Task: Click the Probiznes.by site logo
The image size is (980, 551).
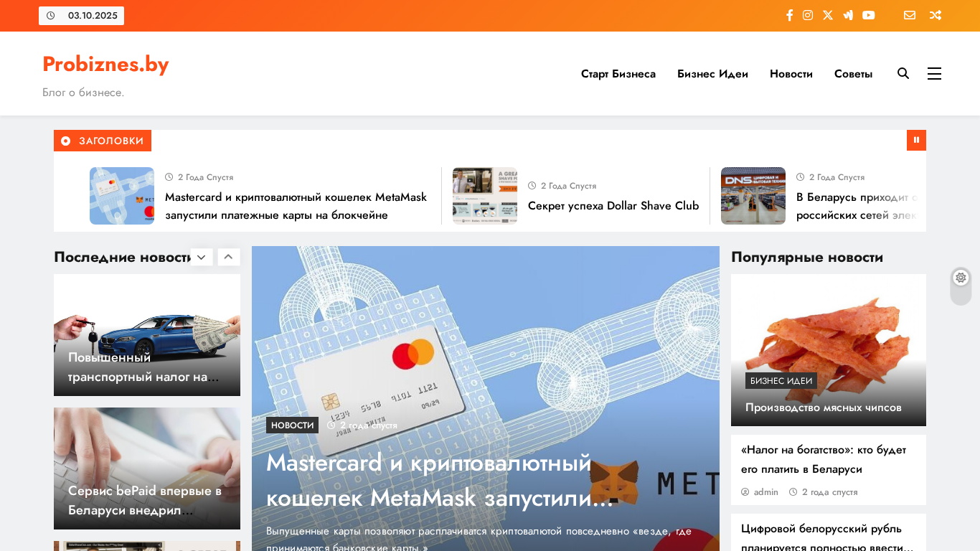Action: (105, 64)
